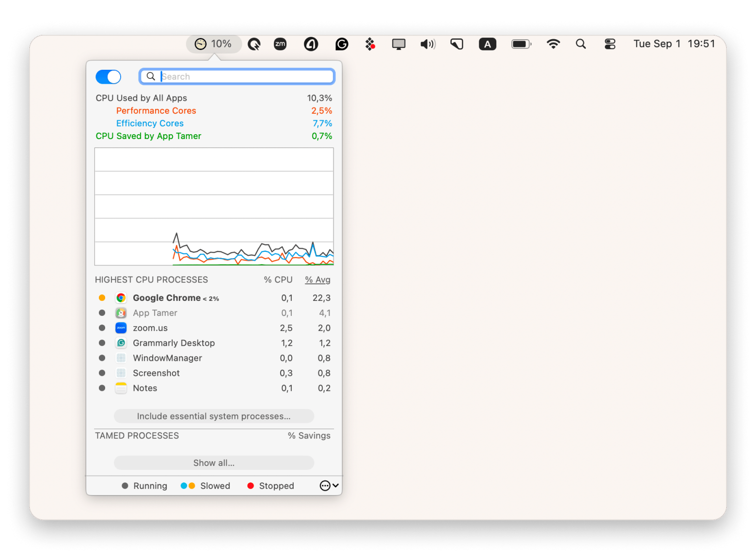The image size is (756, 559).
Task: Click the Efficiency Cores label
Action: [x=150, y=123]
